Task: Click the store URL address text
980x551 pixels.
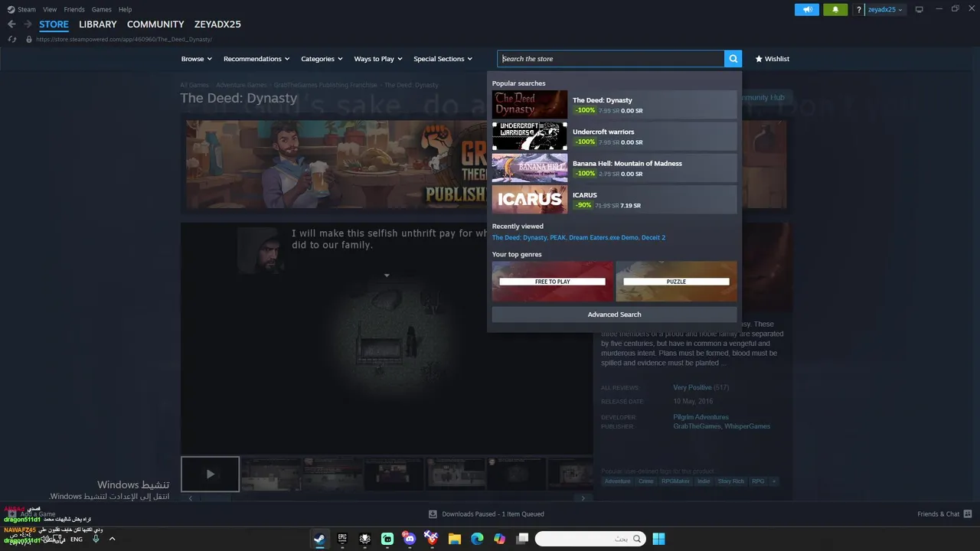Action: coord(124,39)
